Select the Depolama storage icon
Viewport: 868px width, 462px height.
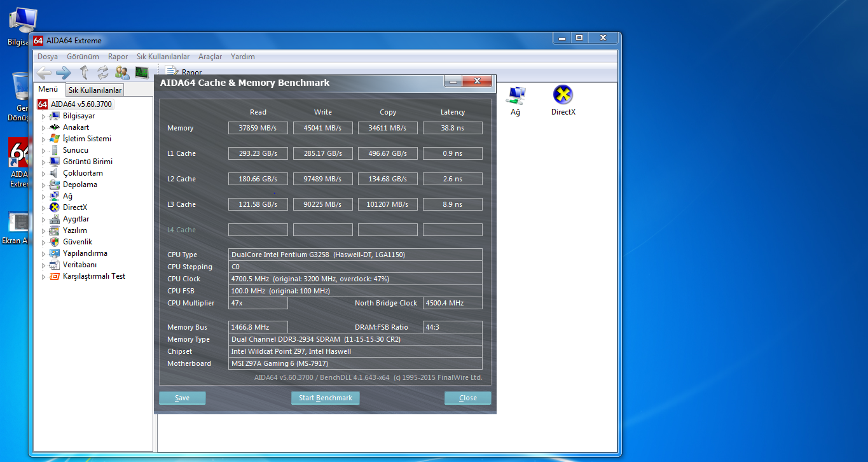[55, 185]
